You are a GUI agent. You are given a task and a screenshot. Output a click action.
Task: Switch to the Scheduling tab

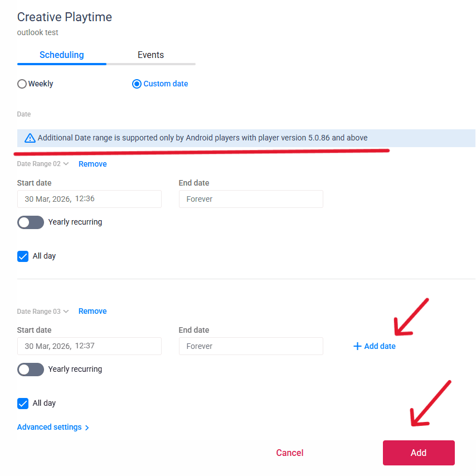[61, 55]
